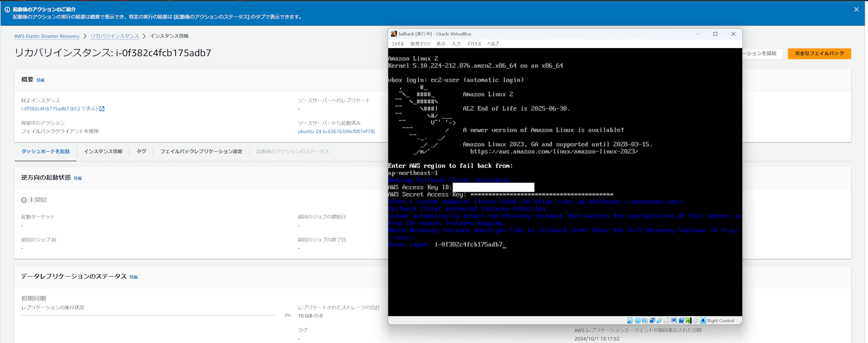Open the ヘルプ menu in VirtualBox
868x343 pixels.
point(493,44)
